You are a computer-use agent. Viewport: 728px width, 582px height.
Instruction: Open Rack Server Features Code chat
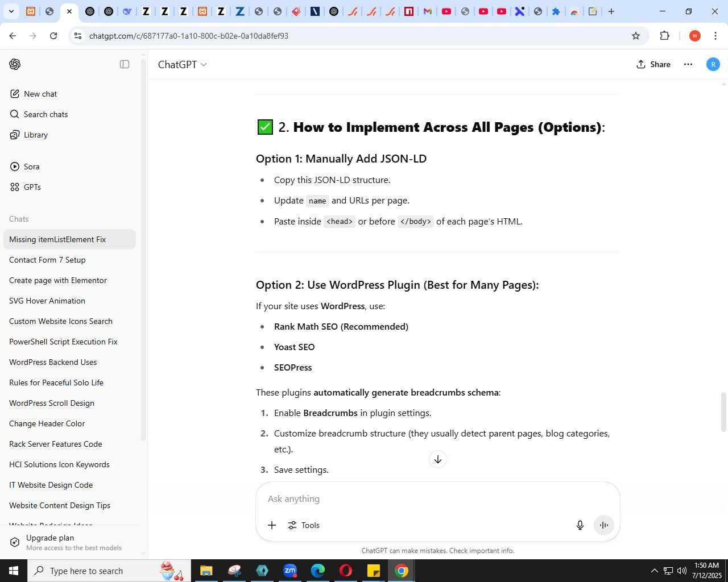point(69,444)
